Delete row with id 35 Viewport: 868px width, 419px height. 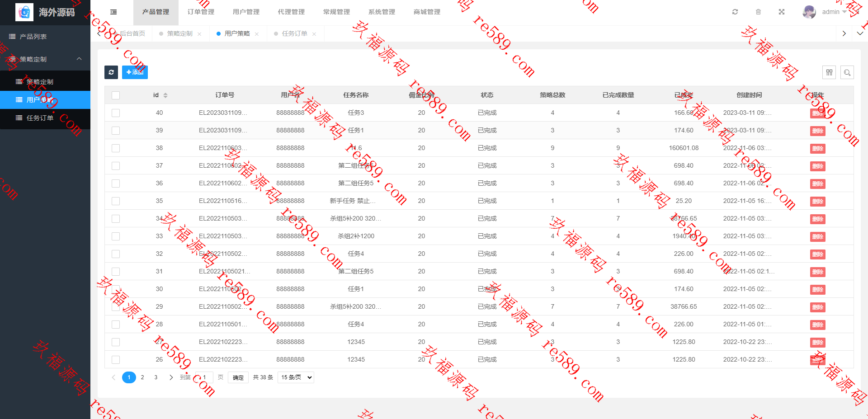pyautogui.click(x=817, y=202)
